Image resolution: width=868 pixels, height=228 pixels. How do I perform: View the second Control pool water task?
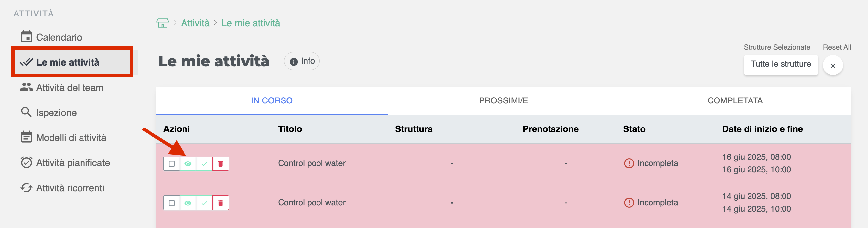coord(188,203)
